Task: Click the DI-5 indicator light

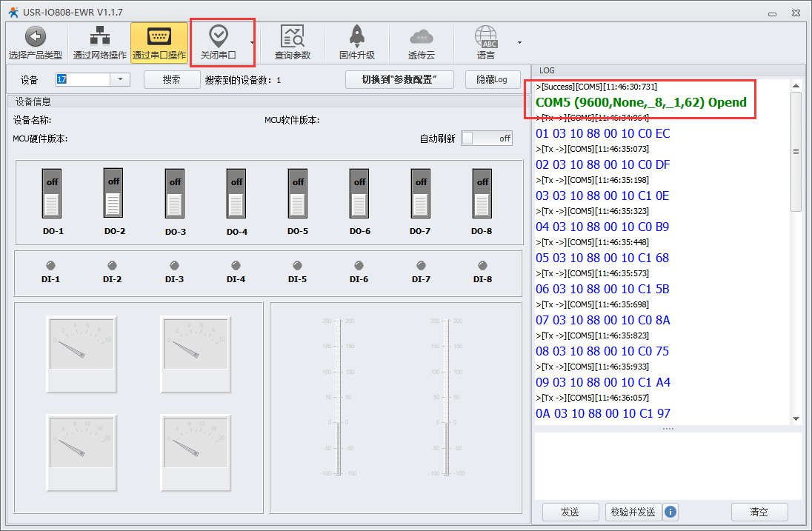Action: pos(297,265)
